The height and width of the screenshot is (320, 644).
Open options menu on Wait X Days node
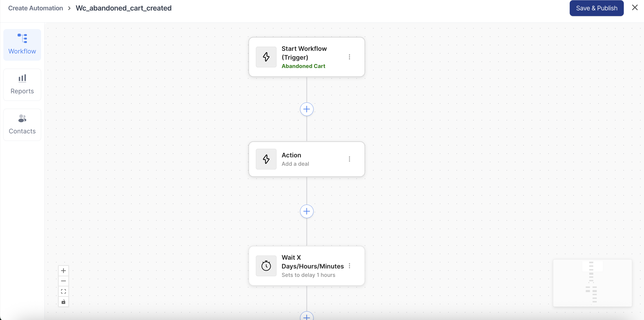(349, 266)
